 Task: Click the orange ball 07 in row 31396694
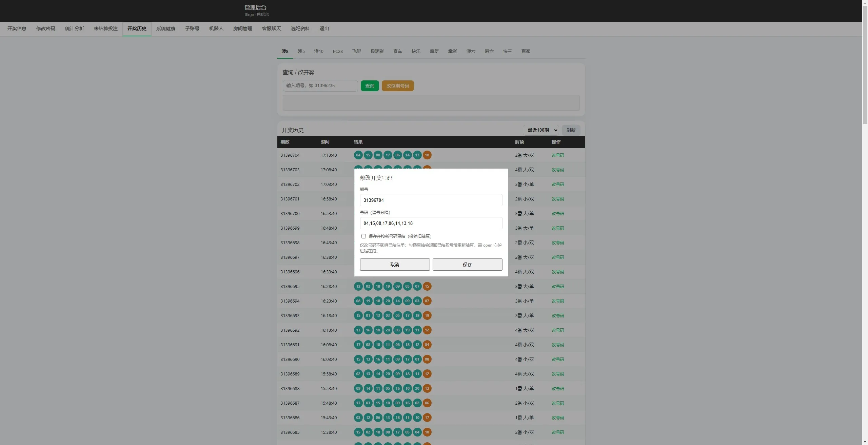427,301
